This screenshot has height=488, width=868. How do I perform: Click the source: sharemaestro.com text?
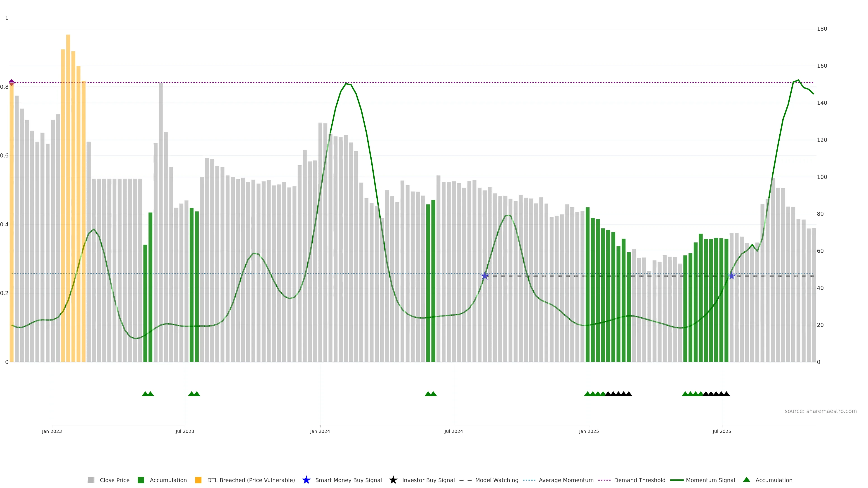(x=821, y=411)
